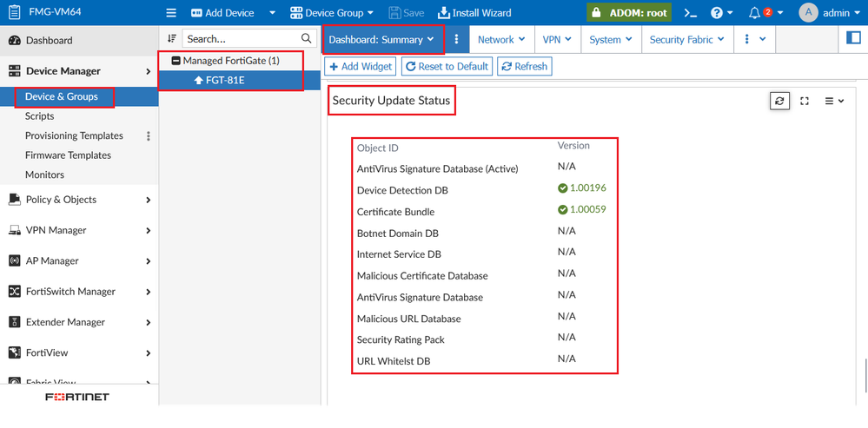Click the sort devices icon beside search
Image resolution: width=868 pixels, height=428 pixels.
tap(171, 39)
